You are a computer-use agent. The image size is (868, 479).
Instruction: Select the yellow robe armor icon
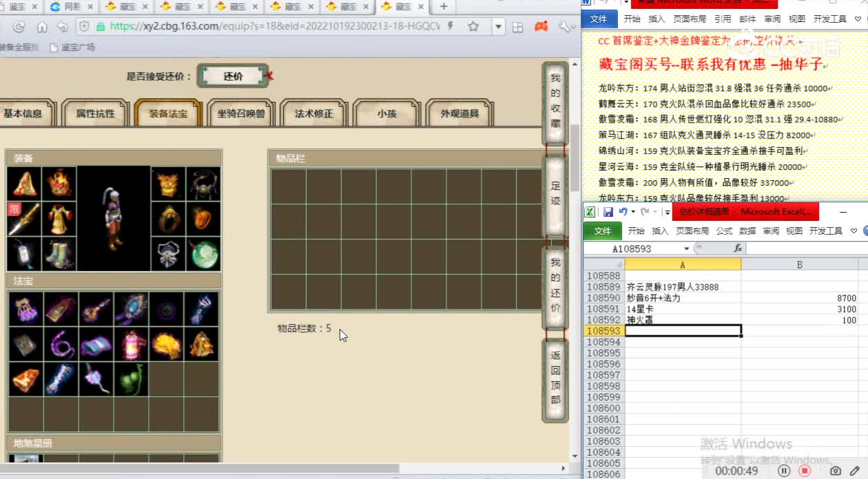(60, 219)
